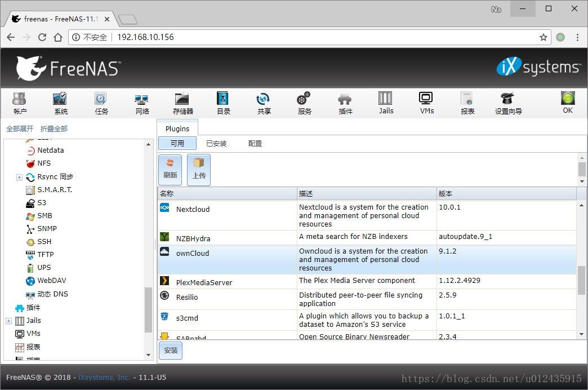Bookmark this page with the star icon
The image size is (588, 390).
click(544, 37)
